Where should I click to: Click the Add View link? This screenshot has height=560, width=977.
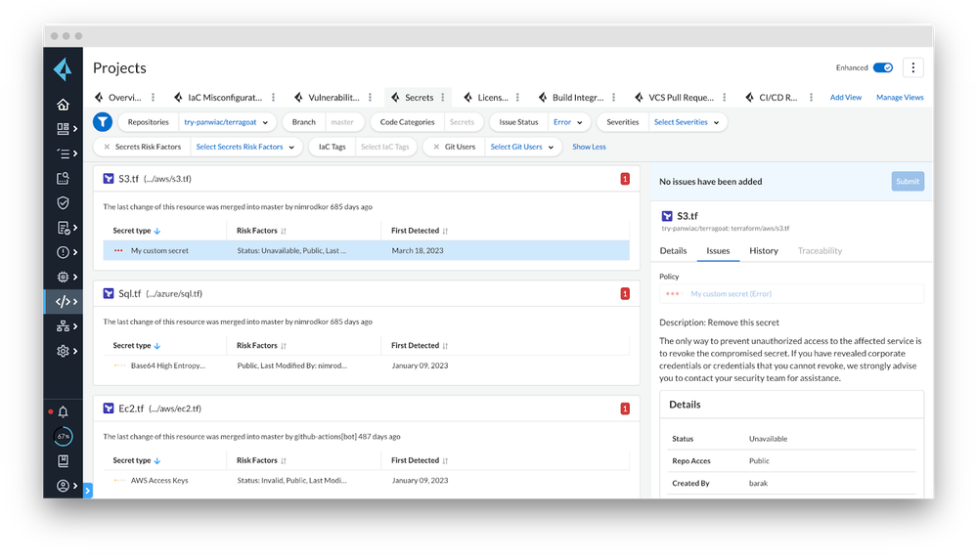point(846,97)
